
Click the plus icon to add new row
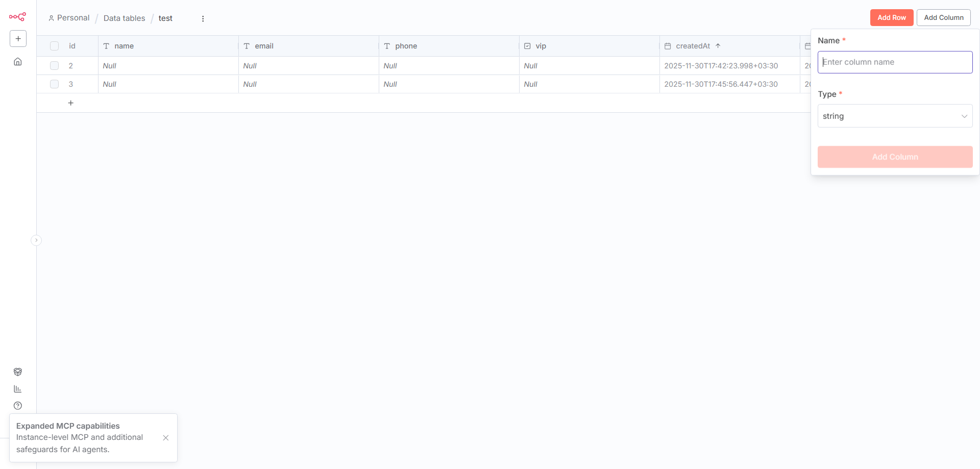(x=71, y=103)
